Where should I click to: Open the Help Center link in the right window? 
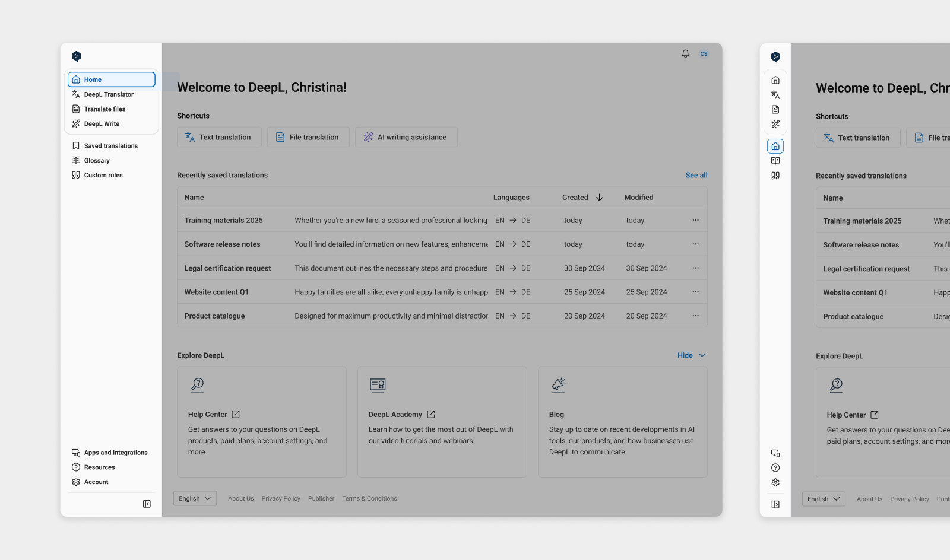click(853, 415)
